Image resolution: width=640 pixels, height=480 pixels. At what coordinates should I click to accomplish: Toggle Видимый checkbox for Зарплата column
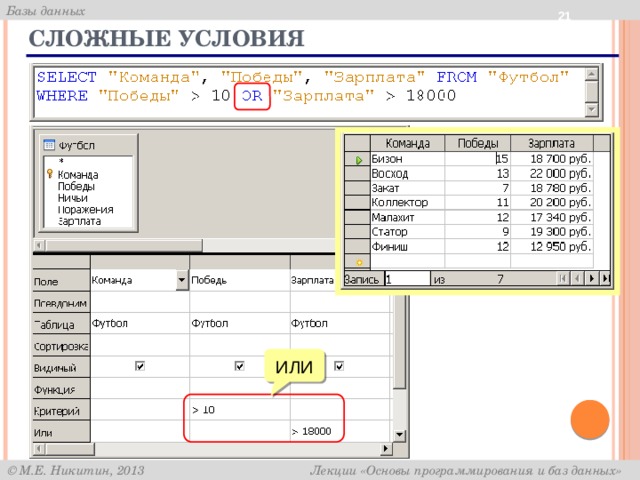click(339, 366)
